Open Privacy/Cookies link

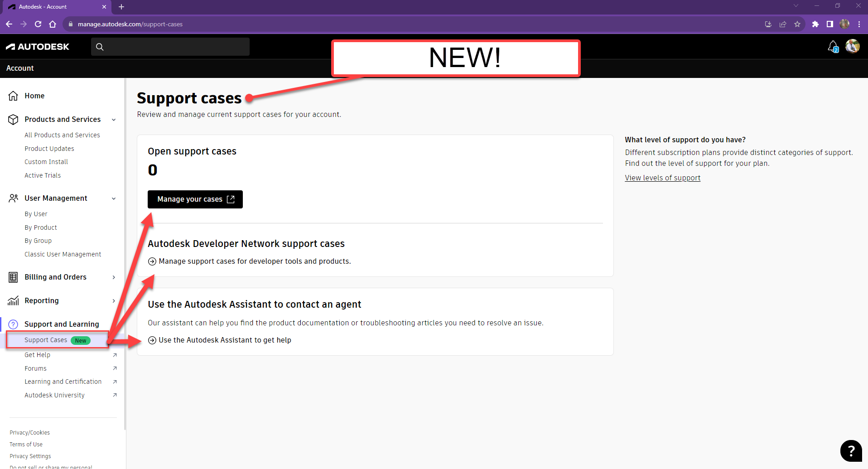click(30, 433)
